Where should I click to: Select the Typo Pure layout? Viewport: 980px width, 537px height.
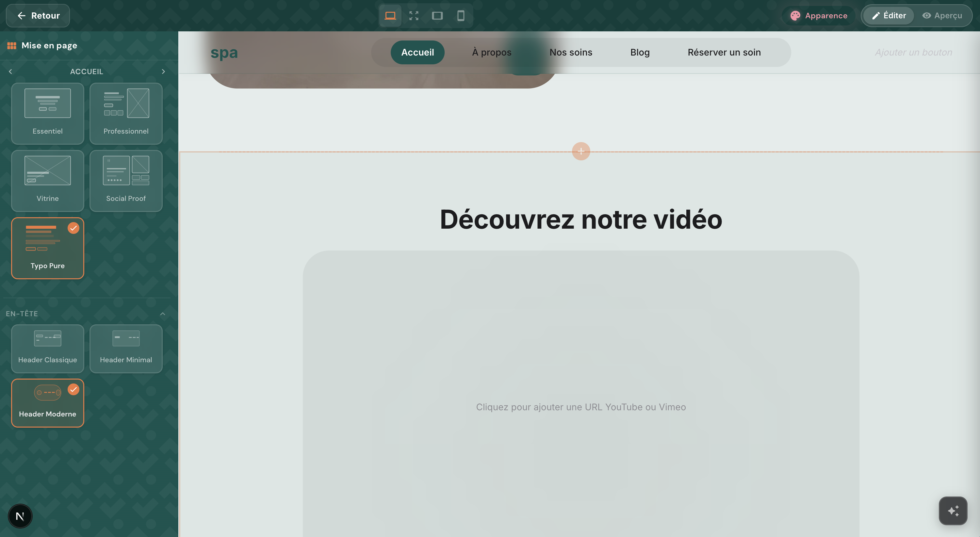tap(48, 248)
